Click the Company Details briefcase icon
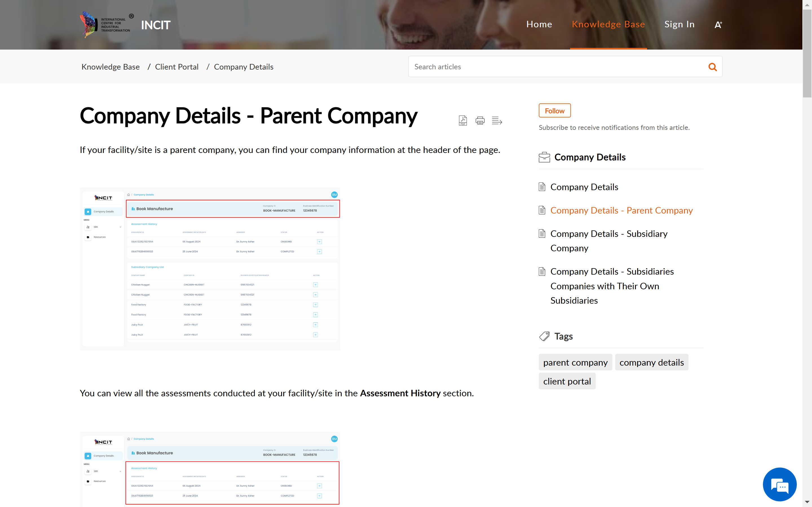Screen dimensions: 812x507 point(544,157)
